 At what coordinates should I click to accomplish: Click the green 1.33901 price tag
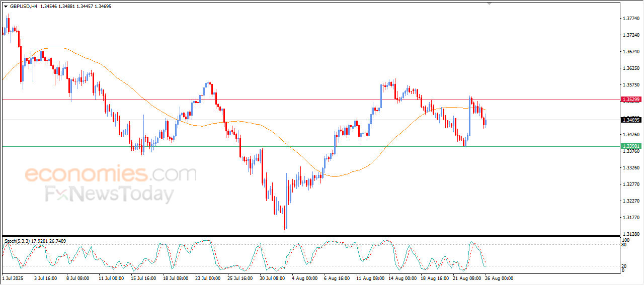pyautogui.click(x=631, y=146)
